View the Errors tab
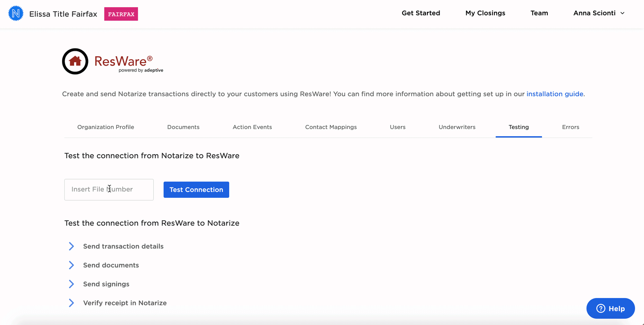This screenshot has height=325, width=644. tap(571, 127)
